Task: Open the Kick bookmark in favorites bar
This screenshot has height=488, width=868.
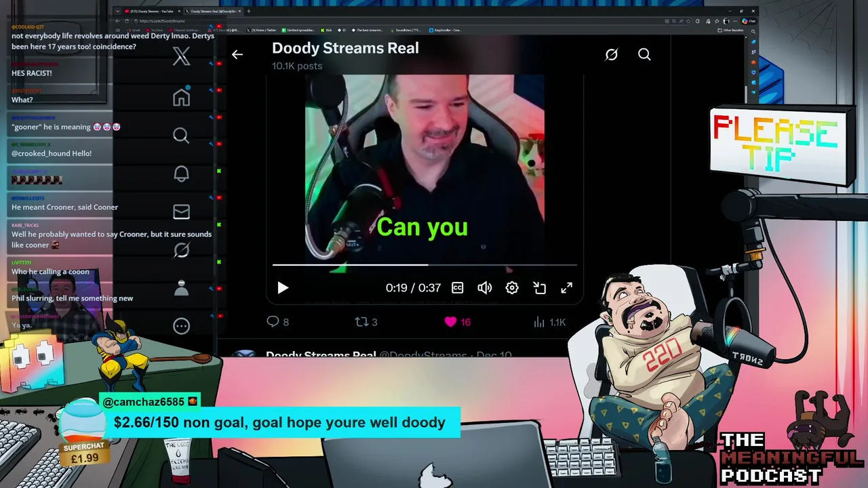Action: 325,30
